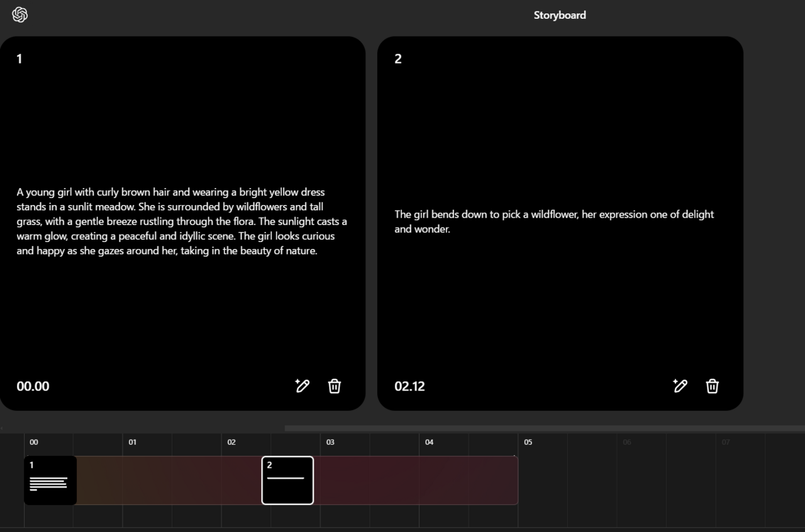Edit storyboard card 2 with the pencil icon

pyautogui.click(x=680, y=385)
